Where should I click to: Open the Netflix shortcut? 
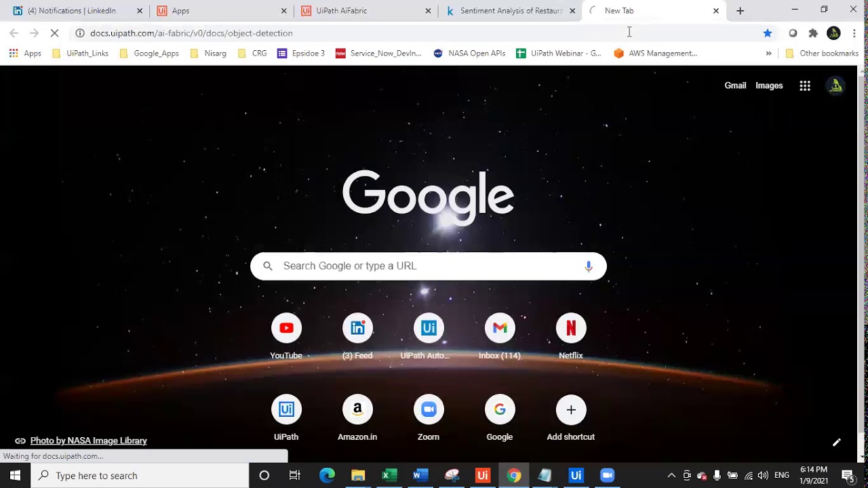[571, 336]
